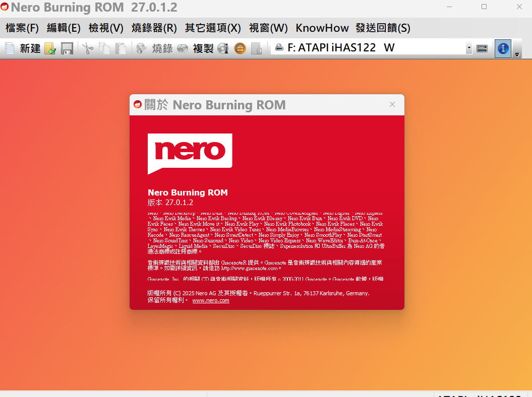The image size is (532, 397).
Task: Click the Gracenote URL text in credits
Action: click(x=250, y=268)
